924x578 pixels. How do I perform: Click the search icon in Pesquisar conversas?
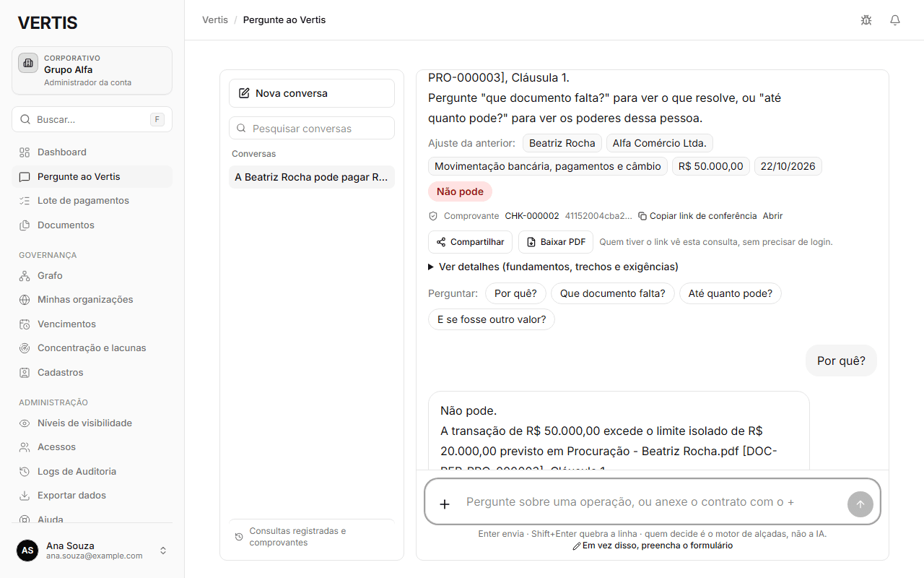coord(242,129)
